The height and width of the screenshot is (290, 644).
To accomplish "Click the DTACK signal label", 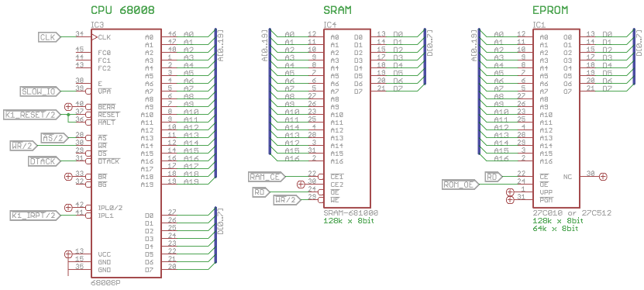I will (x=44, y=161).
